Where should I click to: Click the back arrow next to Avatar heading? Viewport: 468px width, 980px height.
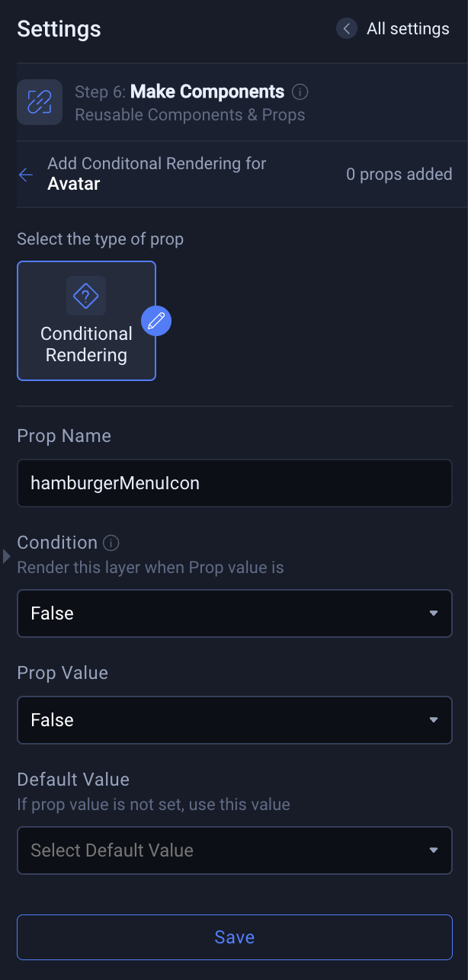25,174
